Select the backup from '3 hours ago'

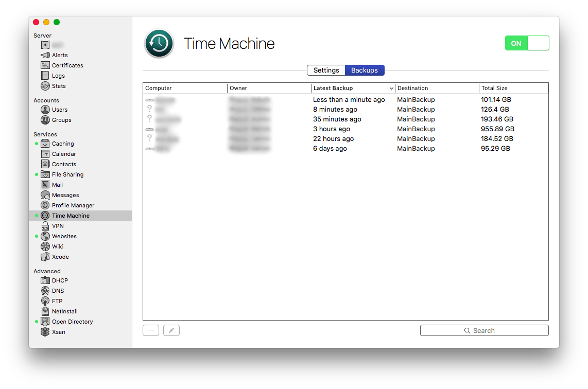[345, 129]
